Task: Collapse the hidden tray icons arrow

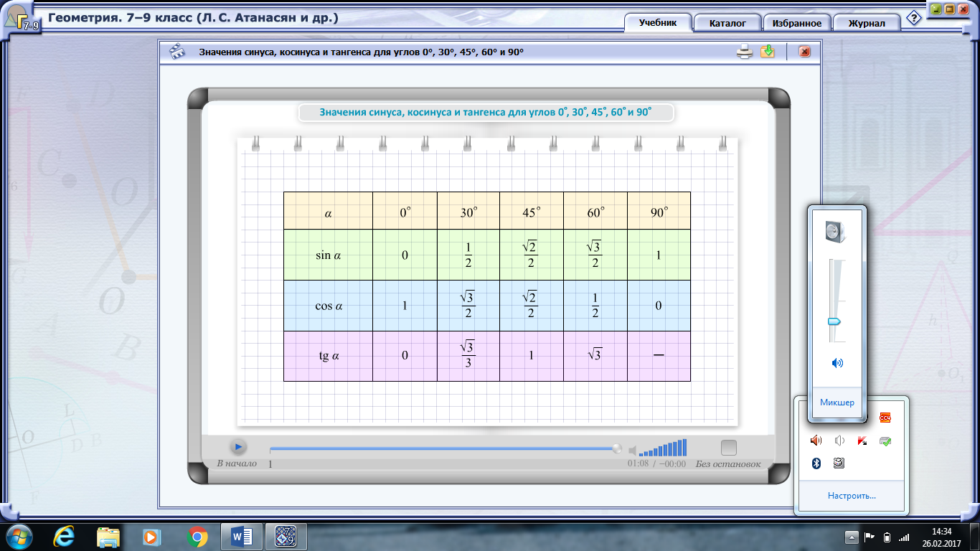Action: click(852, 537)
